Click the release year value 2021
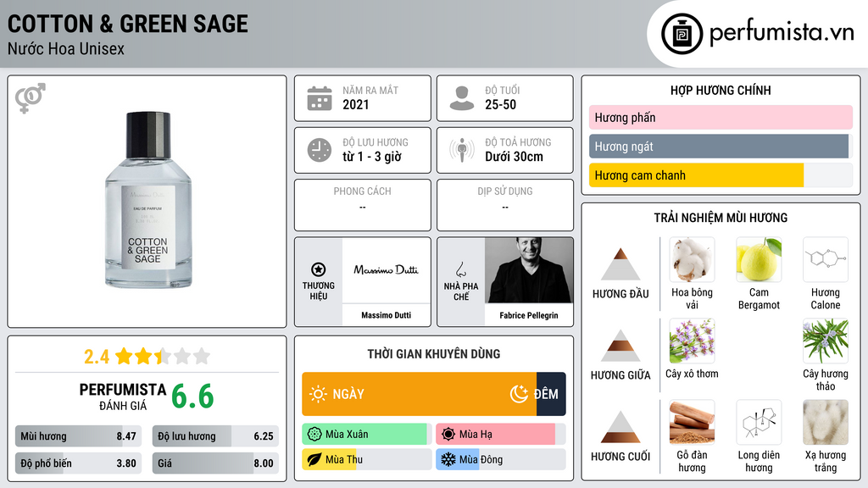 point(355,104)
